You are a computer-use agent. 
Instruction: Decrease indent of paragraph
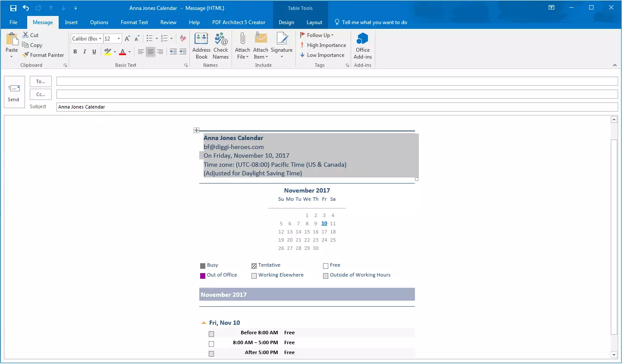tap(173, 52)
